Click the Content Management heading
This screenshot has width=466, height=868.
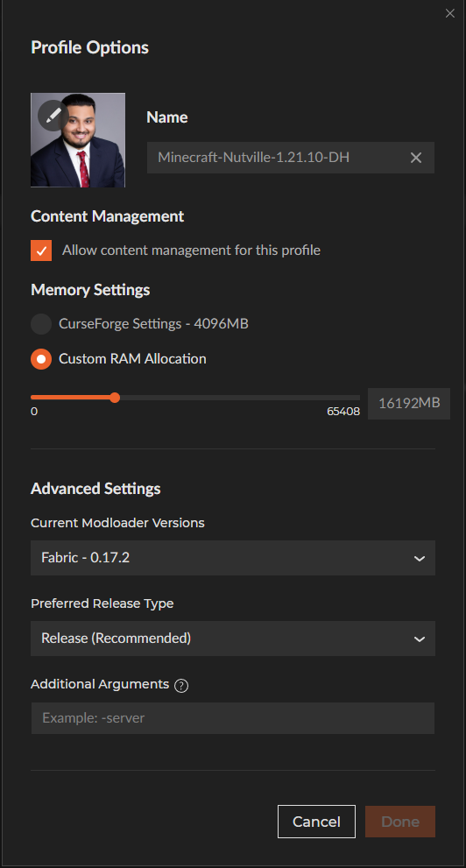(x=108, y=216)
